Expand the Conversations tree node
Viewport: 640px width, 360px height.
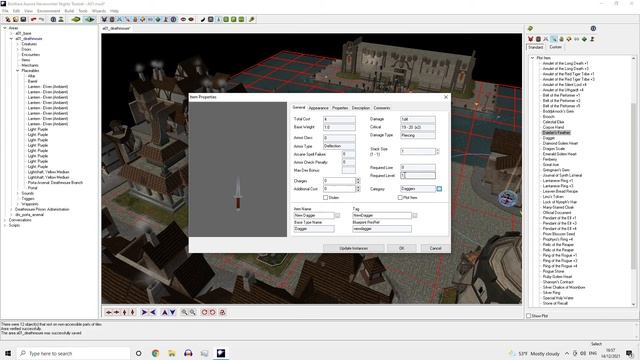tap(5, 220)
